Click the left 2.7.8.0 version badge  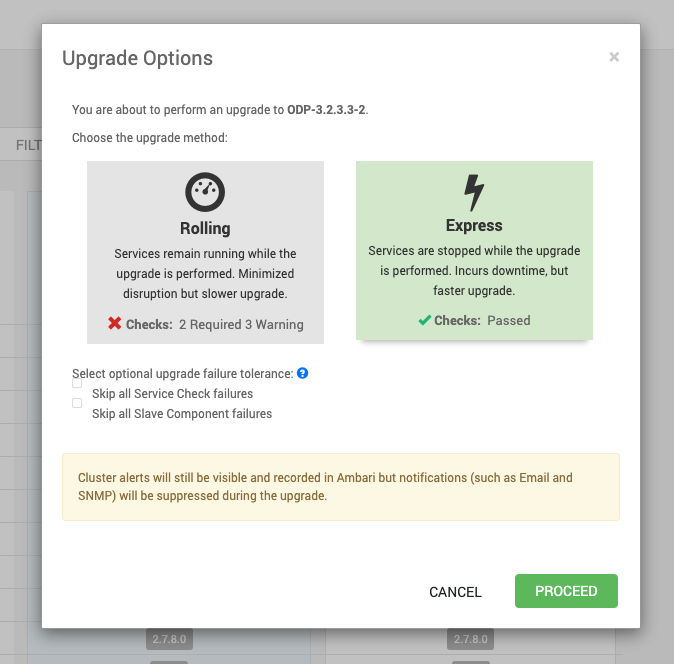(169, 639)
